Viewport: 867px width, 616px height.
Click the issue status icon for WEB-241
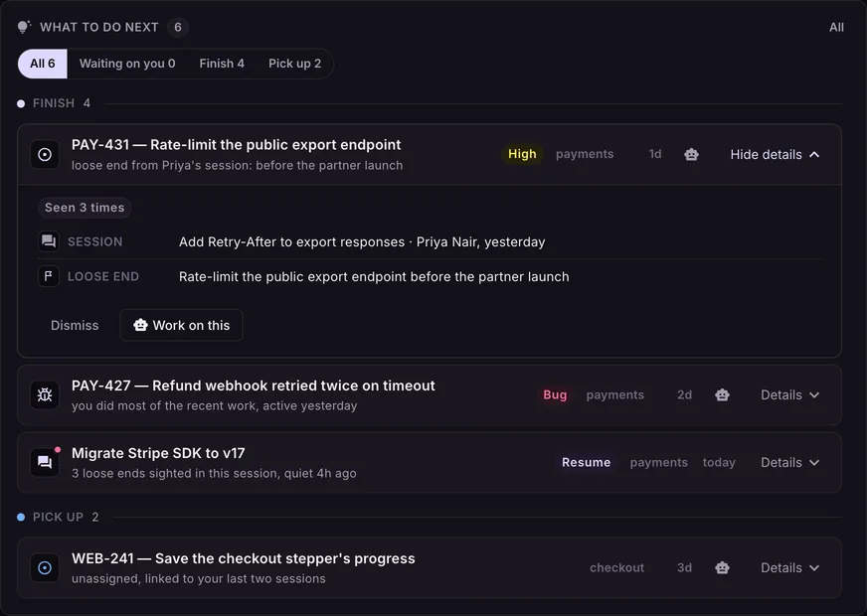pyautogui.click(x=45, y=568)
